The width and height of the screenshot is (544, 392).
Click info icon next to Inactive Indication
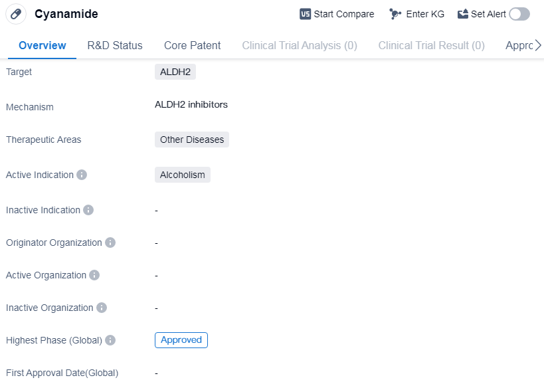pyautogui.click(x=88, y=210)
